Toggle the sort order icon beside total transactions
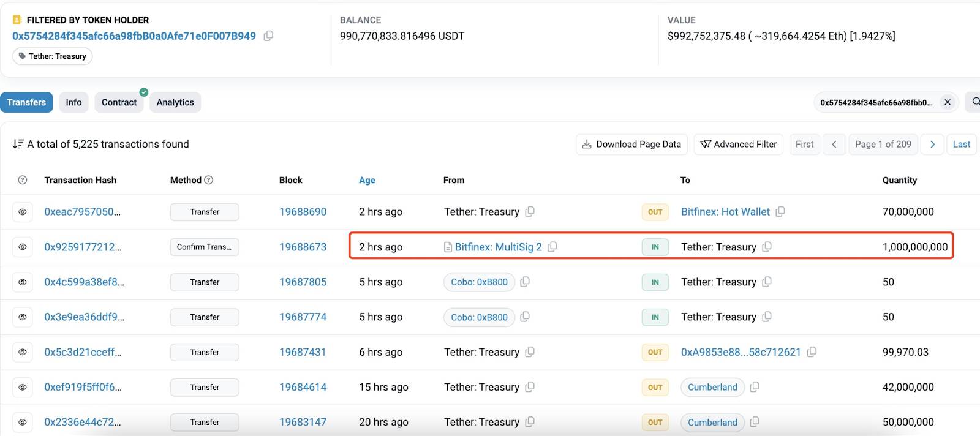The width and height of the screenshot is (980, 436). pyautogui.click(x=18, y=144)
